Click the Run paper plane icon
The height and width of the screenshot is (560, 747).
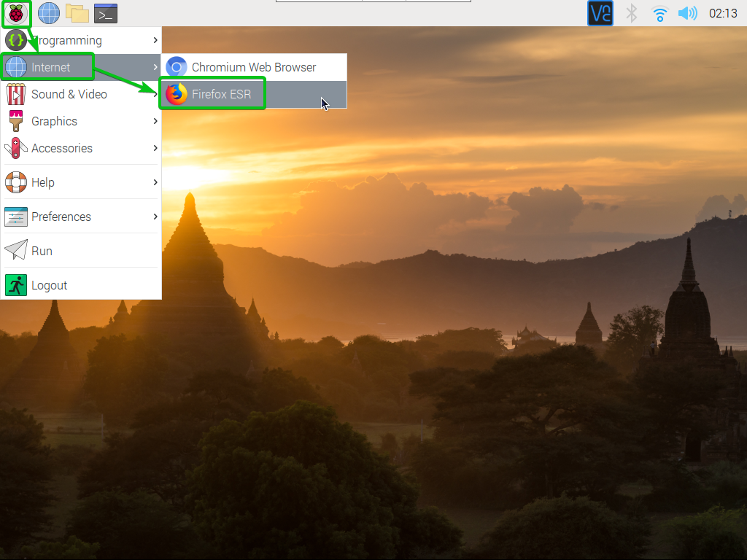(x=16, y=250)
